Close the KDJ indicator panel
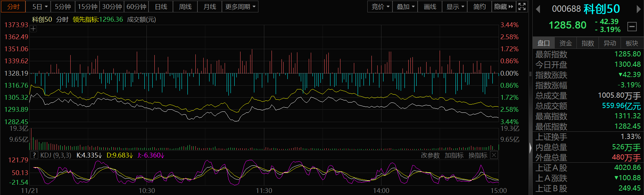 coord(494,155)
